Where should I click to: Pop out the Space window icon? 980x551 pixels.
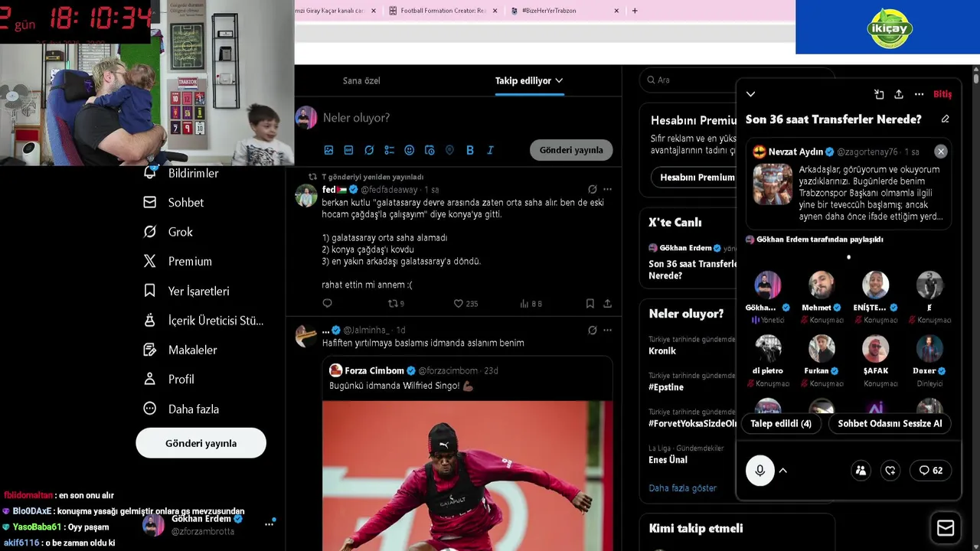(879, 94)
